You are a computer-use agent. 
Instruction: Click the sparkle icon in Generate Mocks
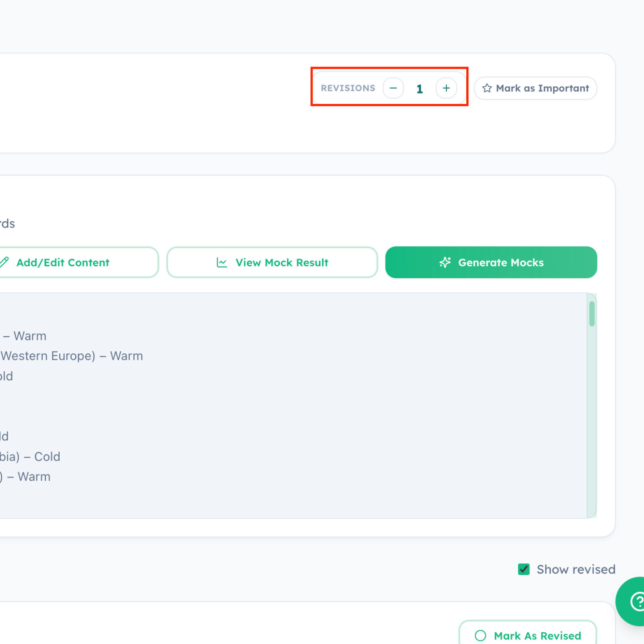point(445,262)
